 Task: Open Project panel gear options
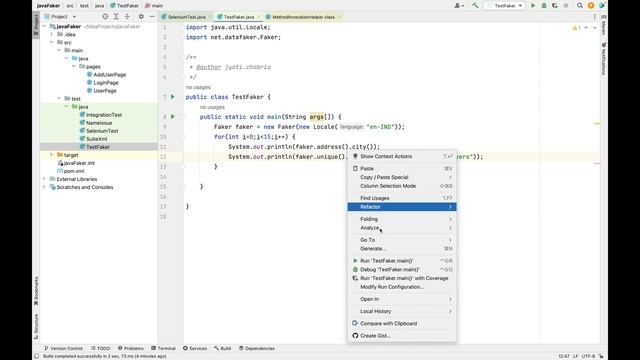pyautogui.click(x=141, y=17)
